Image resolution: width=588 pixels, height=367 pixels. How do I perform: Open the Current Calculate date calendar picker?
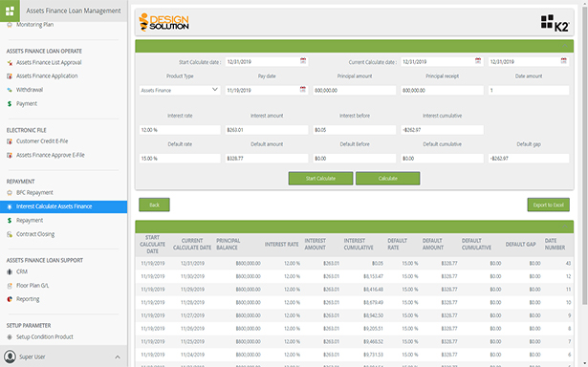(x=478, y=61)
